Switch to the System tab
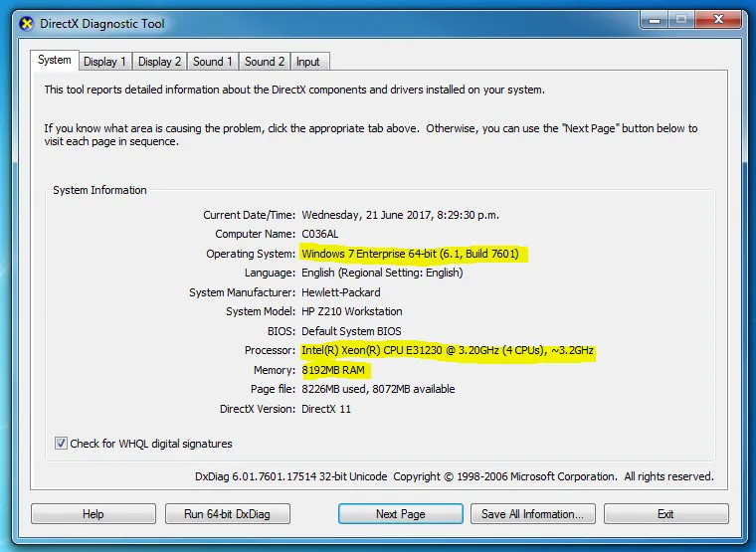 coord(55,60)
